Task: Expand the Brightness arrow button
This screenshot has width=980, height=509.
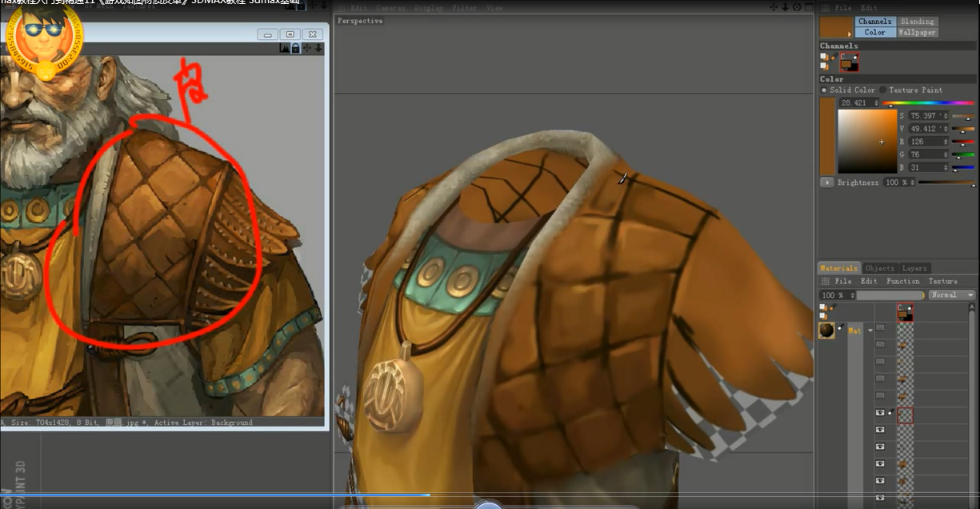Action: click(x=827, y=182)
